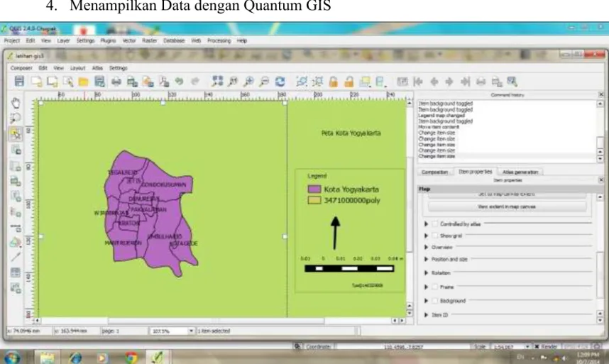The height and width of the screenshot is (364, 609).
Task: Click the black north arrow on the map layout
Action: coord(335,233)
